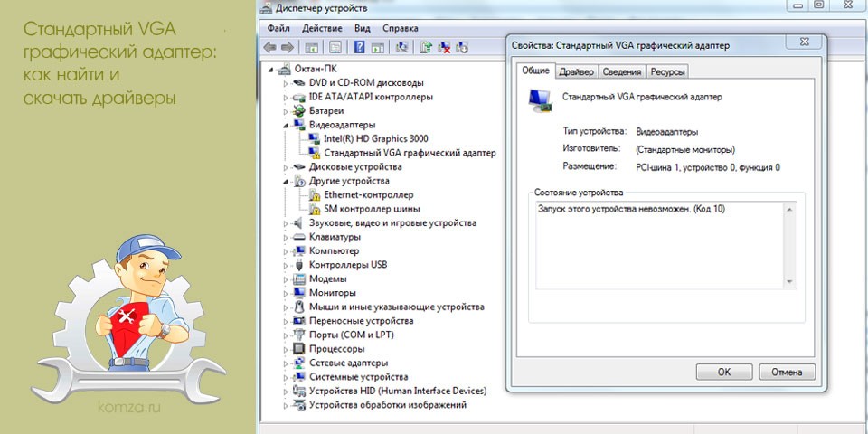Collapse the Видеоадаптеры branch

click(x=287, y=125)
